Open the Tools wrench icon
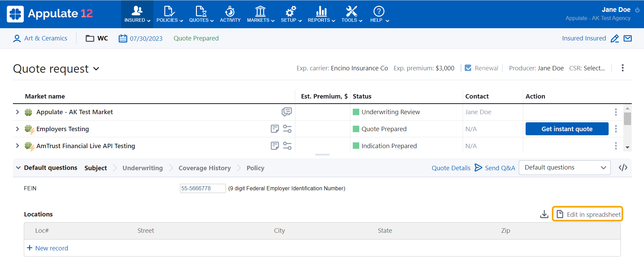 [x=351, y=11]
